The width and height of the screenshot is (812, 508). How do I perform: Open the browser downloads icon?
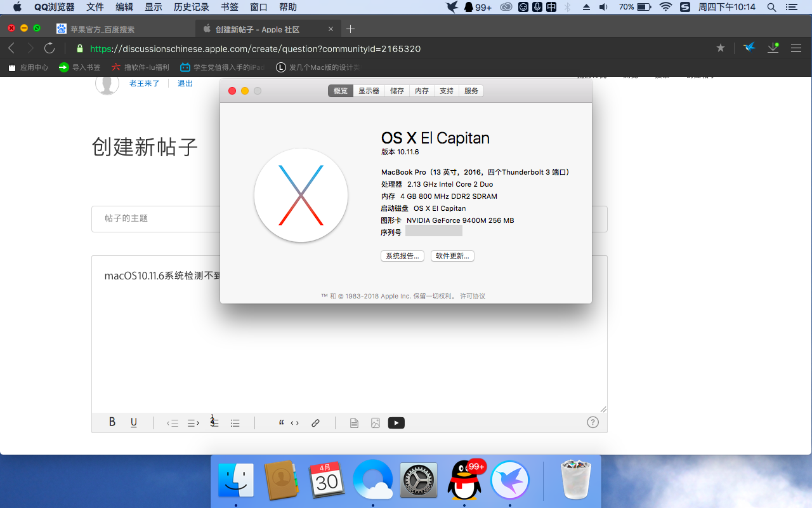(773, 48)
